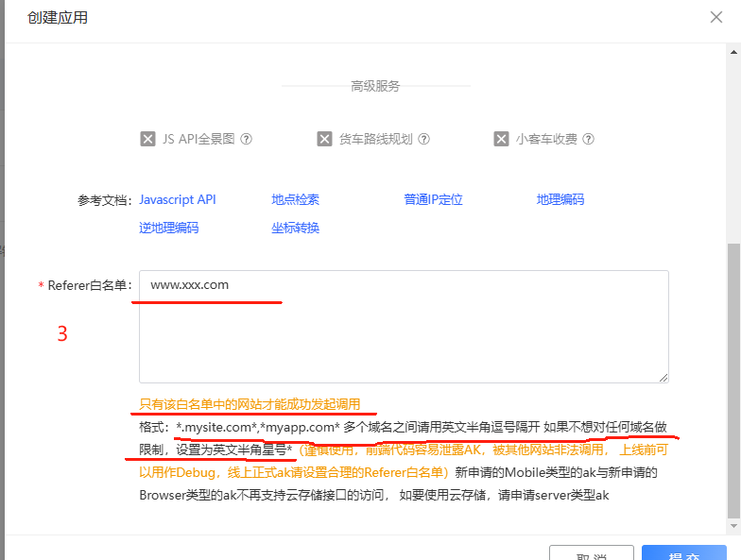Click help icon beside 货车路线规划
Viewport: 741px width, 560px height.
pos(424,139)
